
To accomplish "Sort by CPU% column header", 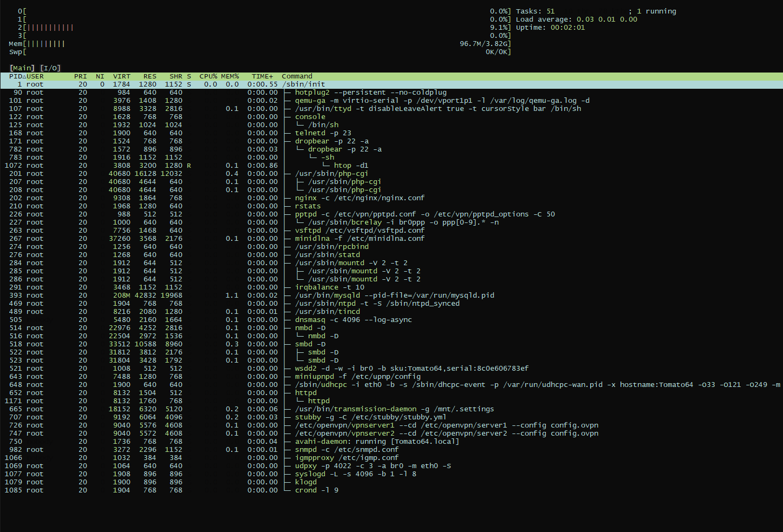I will pos(208,76).
